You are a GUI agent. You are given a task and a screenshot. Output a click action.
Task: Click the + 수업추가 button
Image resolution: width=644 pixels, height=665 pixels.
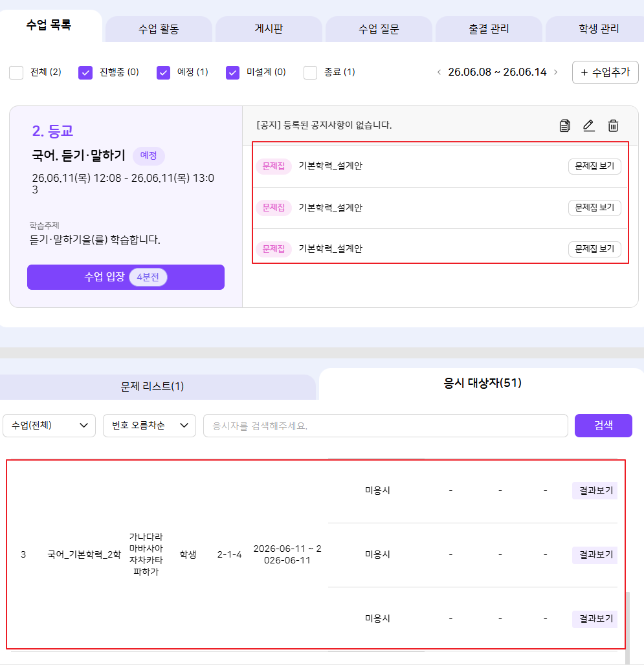click(605, 72)
